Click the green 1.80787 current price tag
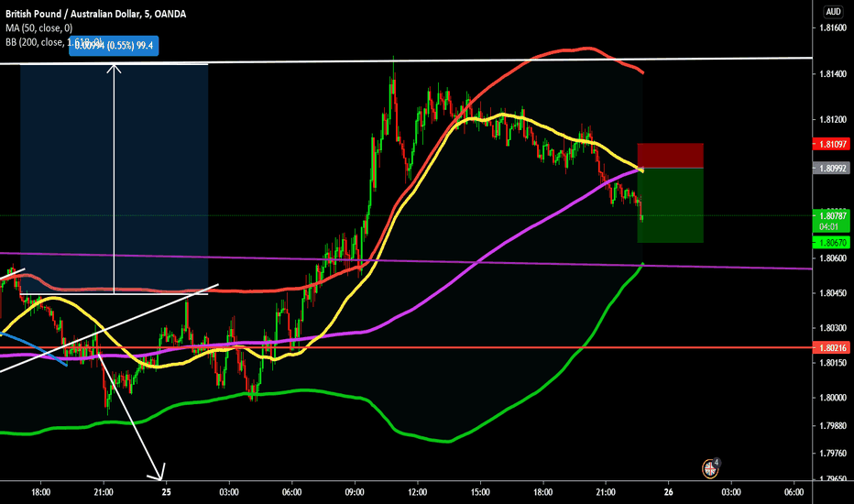Viewport: 854px width, 504px height. (830, 215)
